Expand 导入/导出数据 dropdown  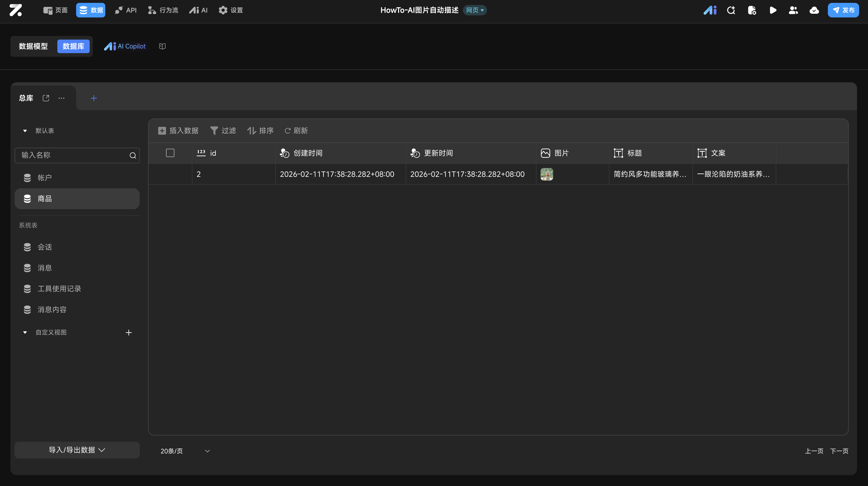click(77, 450)
